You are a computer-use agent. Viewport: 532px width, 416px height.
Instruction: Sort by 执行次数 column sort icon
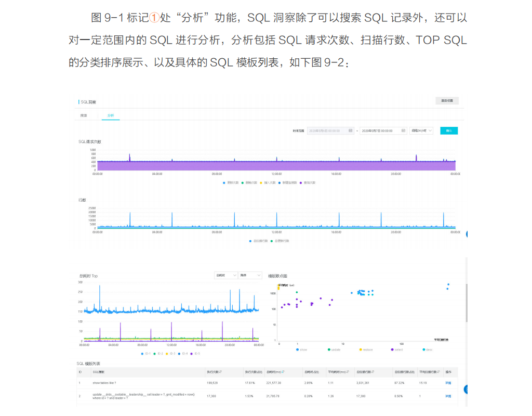[x=220, y=372]
